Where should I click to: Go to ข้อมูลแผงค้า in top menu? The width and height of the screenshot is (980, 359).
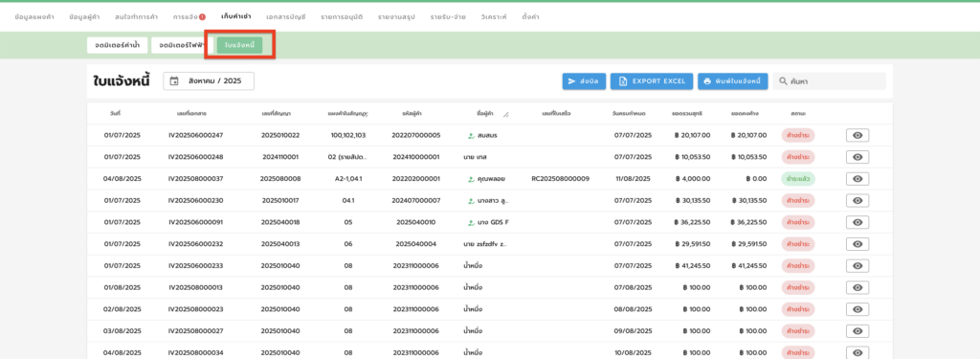pyautogui.click(x=35, y=17)
